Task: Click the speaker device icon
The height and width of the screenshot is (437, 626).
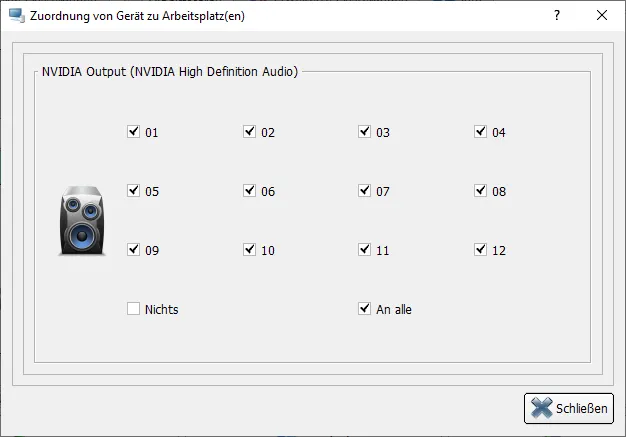Action: click(x=81, y=221)
